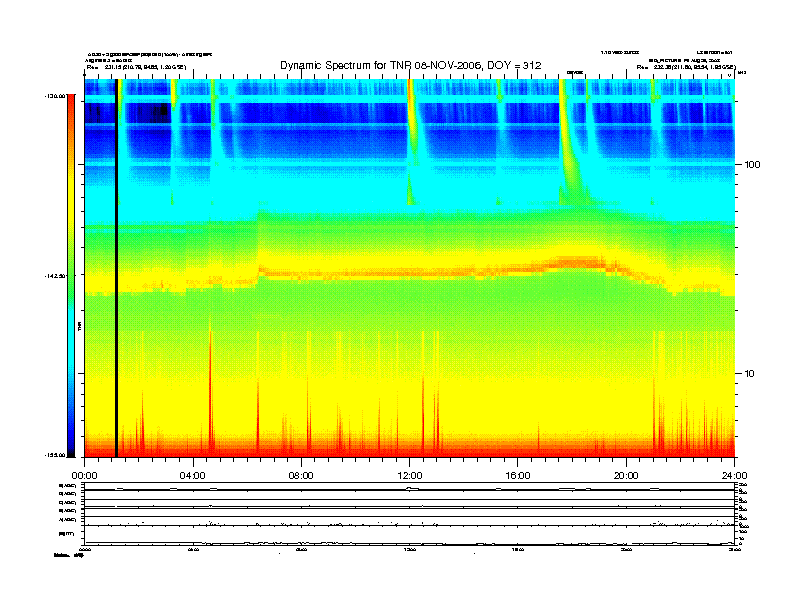This screenshot has height=612, width=792.
Task: Click the 20:00 time axis label
Action: (x=626, y=476)
